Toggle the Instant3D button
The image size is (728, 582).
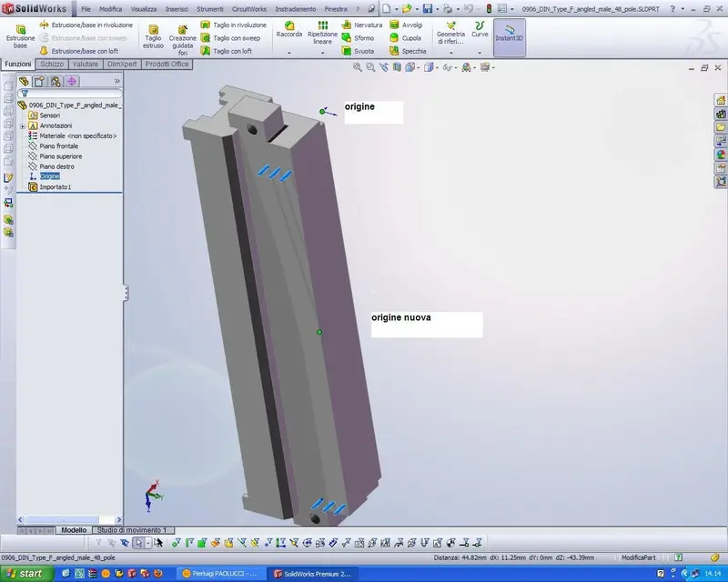[x=510, y=37]
